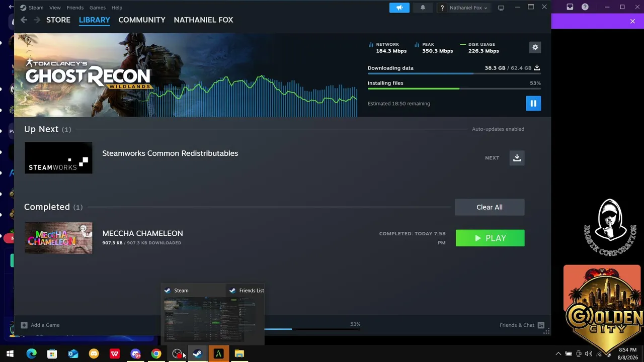Click the back navigation arrow
The image size is (644, 362).
click(x=24, y=20)
